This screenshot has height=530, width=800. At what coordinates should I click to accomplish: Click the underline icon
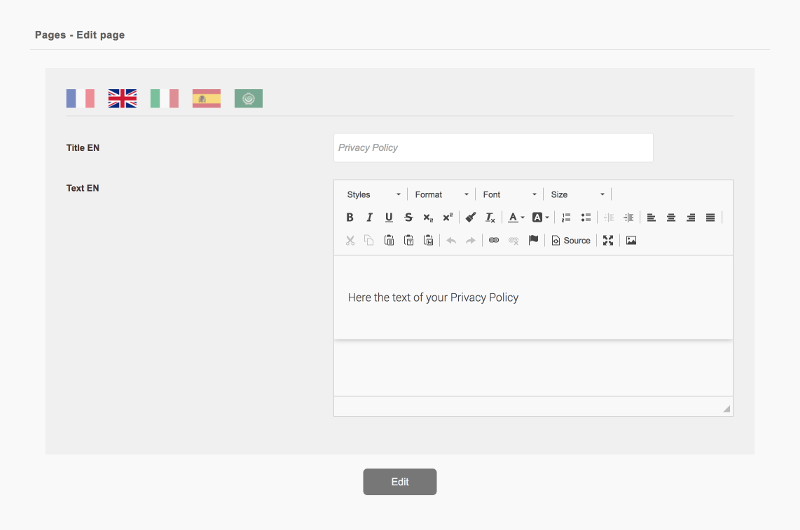[389, 217]
